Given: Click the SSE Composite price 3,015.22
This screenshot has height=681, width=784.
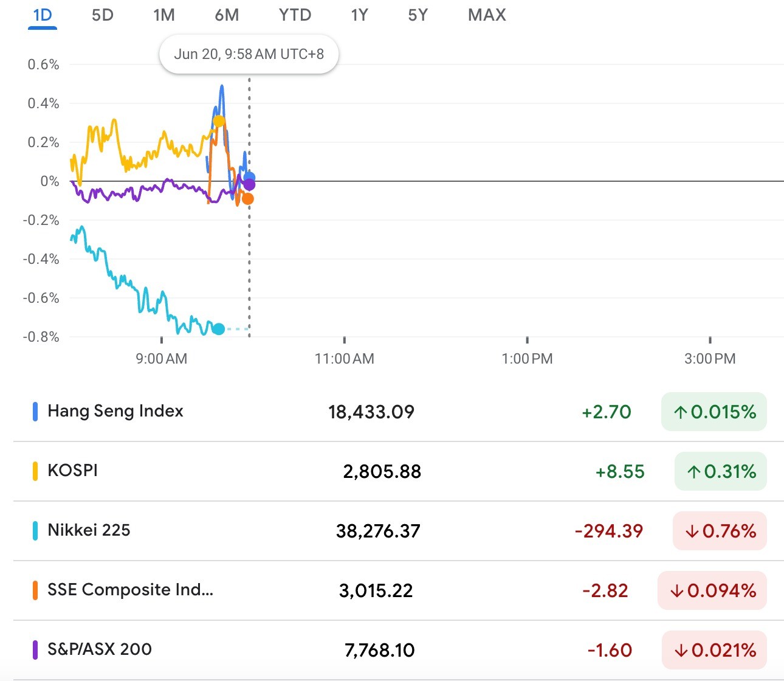Looking at the screenshot, I should tap(376, 591).
